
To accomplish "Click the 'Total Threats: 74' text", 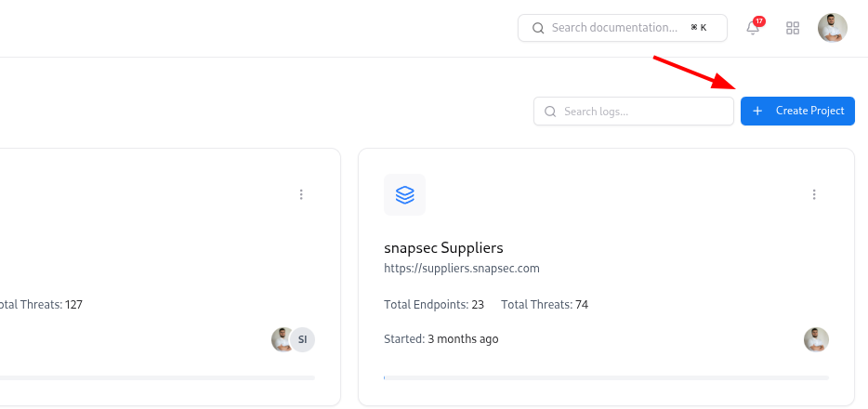I will (x=545, y=304).
